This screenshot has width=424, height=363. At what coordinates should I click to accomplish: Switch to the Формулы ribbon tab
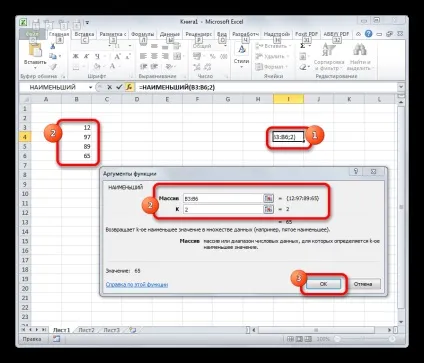click(143, 34)
